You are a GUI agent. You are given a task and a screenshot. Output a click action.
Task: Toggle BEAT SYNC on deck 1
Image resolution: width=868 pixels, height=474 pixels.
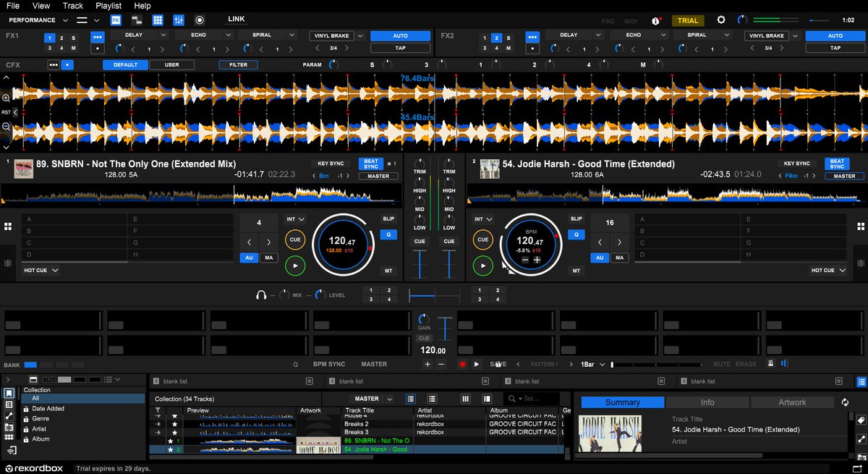pos(370,164)
